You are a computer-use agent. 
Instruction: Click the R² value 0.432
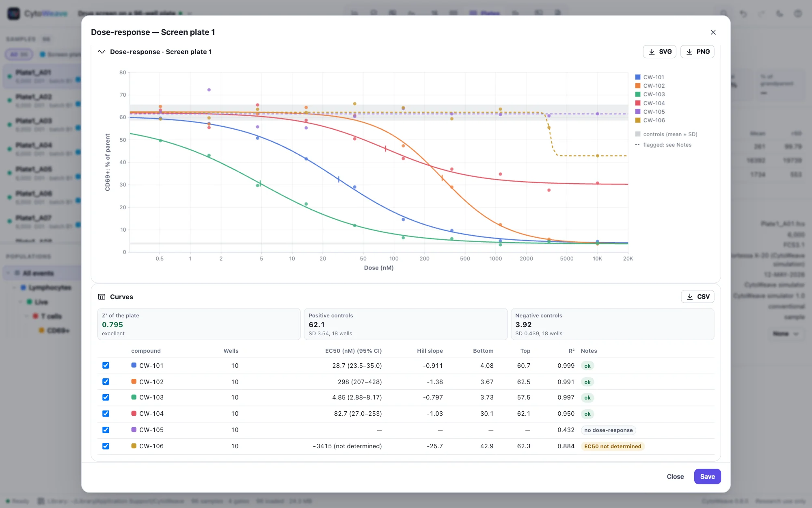(566, 430)
